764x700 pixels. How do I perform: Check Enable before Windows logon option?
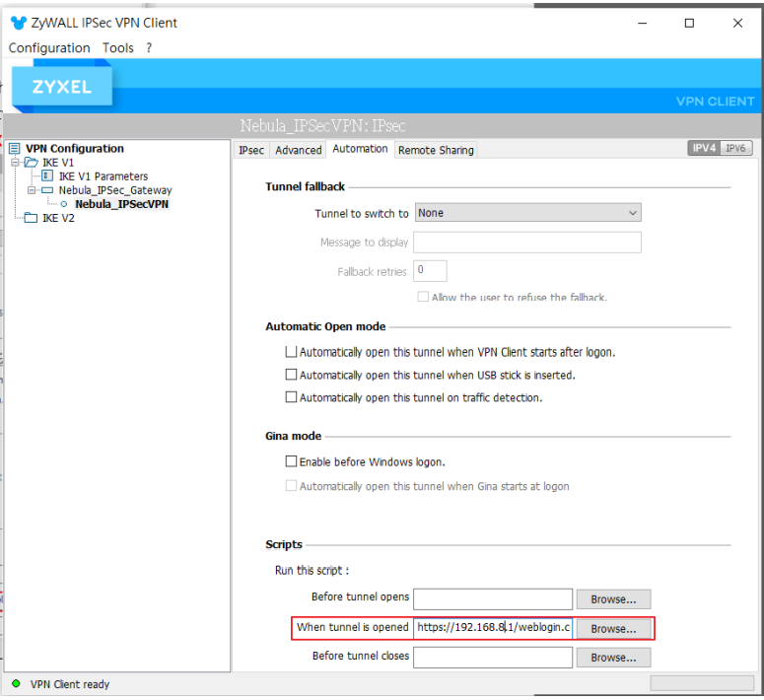coord(291,461)
